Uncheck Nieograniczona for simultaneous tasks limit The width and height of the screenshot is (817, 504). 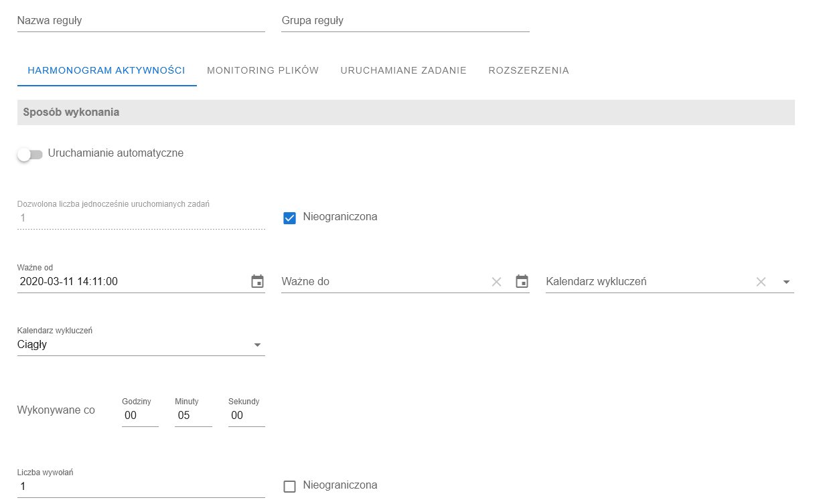[x=289, y=218]
